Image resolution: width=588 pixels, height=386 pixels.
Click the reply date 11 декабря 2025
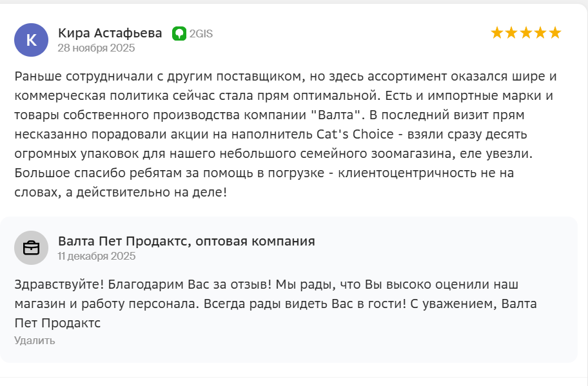pos(97,256)
